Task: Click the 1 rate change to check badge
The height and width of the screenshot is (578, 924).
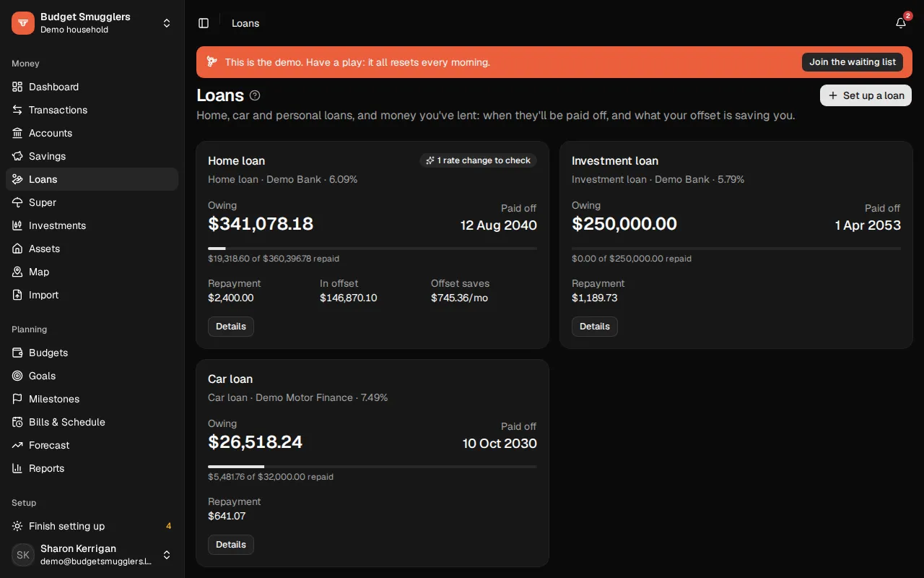Action: [x=478, y=160]
